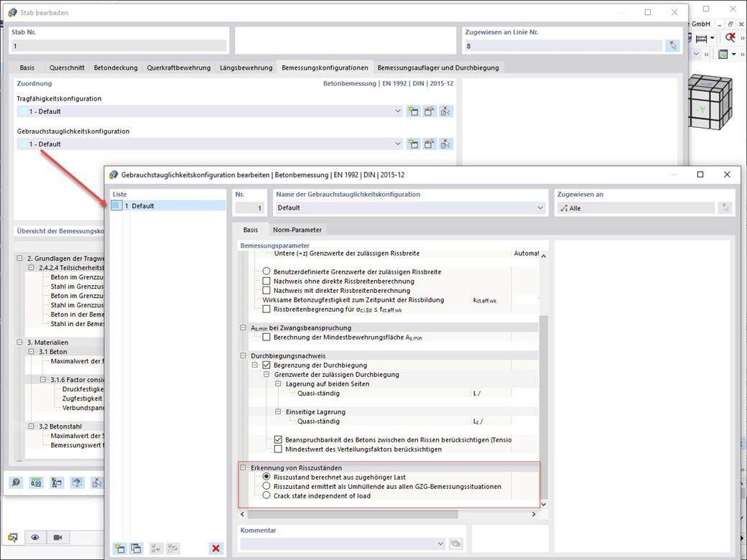747x560 pixels.
Task: Open Name der Gebrauchstauglichkeitskonfiguration dropdown
Action: tap(540, 207)
